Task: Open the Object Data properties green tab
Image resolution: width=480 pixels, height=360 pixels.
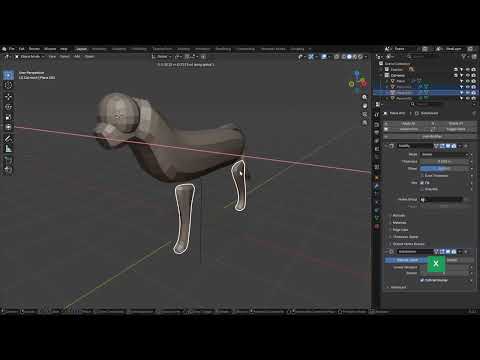Action: pyautogui.click(x=377, y=218)
